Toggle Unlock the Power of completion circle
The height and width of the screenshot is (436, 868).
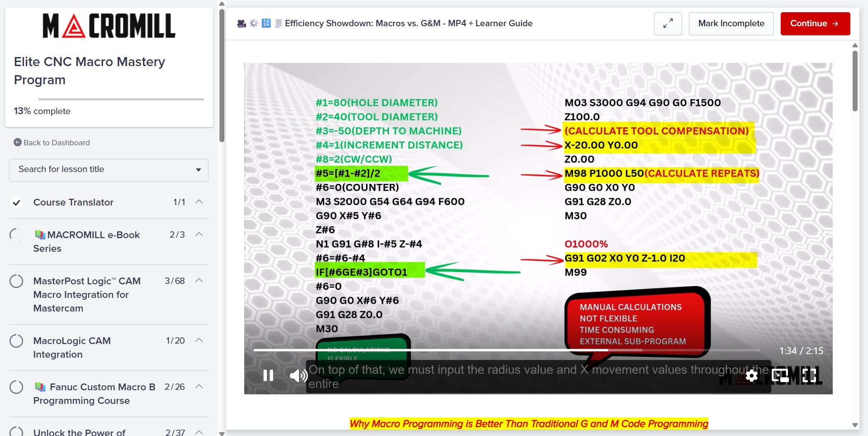(x=16, y=432)
